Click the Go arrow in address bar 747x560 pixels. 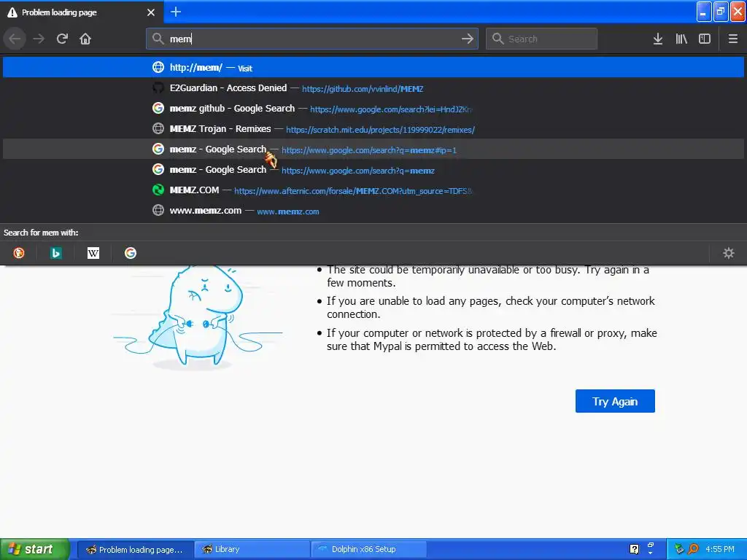coord(468,39)
